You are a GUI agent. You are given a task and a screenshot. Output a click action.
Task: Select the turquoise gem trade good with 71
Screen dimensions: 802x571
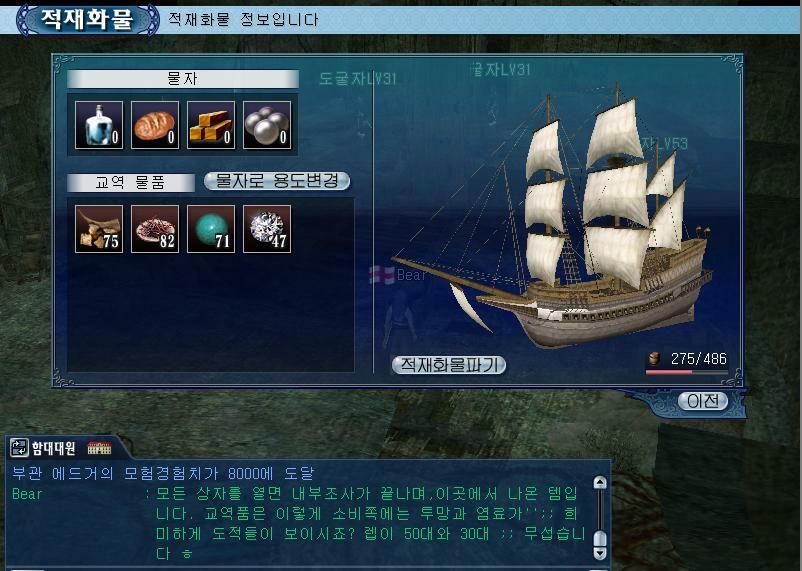pyautogui.click(x=211, y=229)
